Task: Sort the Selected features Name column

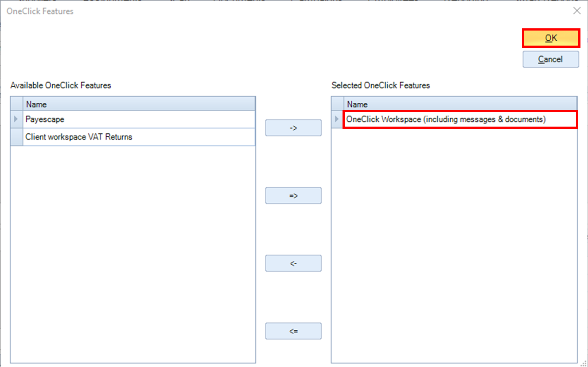Action: pyautogui.click(x=460, y=104)
